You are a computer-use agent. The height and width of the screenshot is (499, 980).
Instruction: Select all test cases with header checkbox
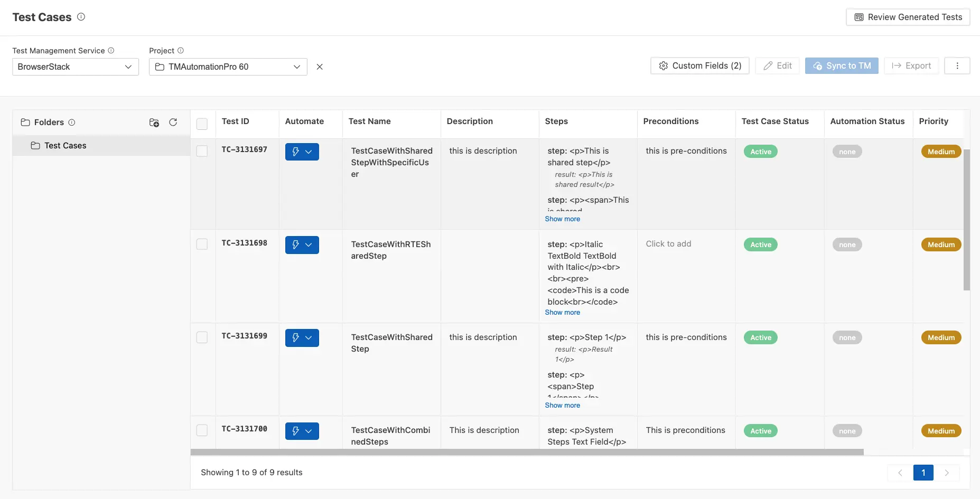pos(202,124)
